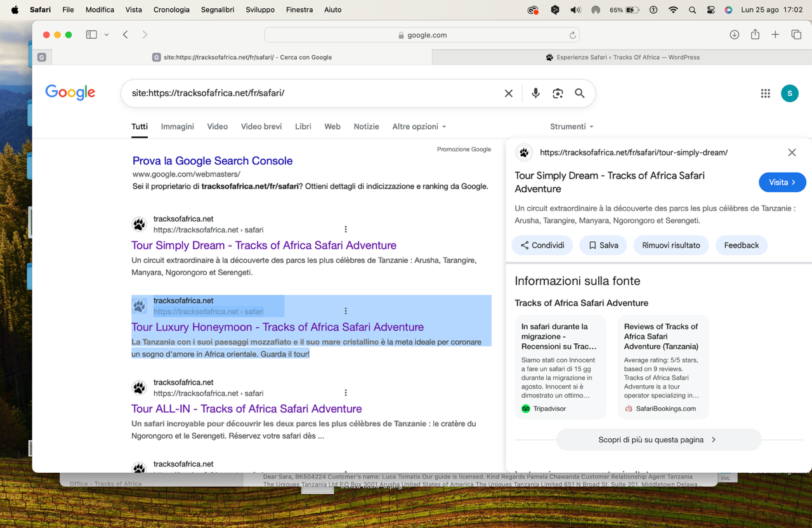Close the result info side panel
This screenshot has width=812, height=528.
792,152
